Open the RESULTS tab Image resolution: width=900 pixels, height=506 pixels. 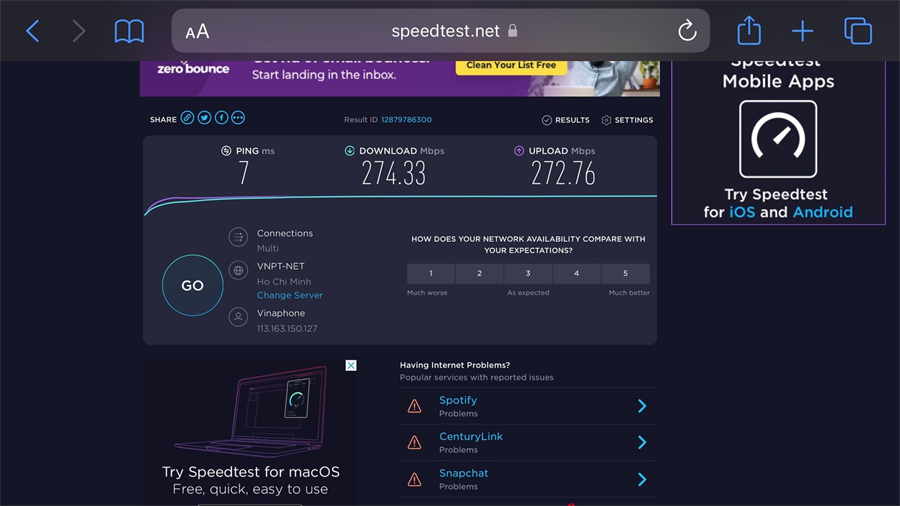point(565,120)
